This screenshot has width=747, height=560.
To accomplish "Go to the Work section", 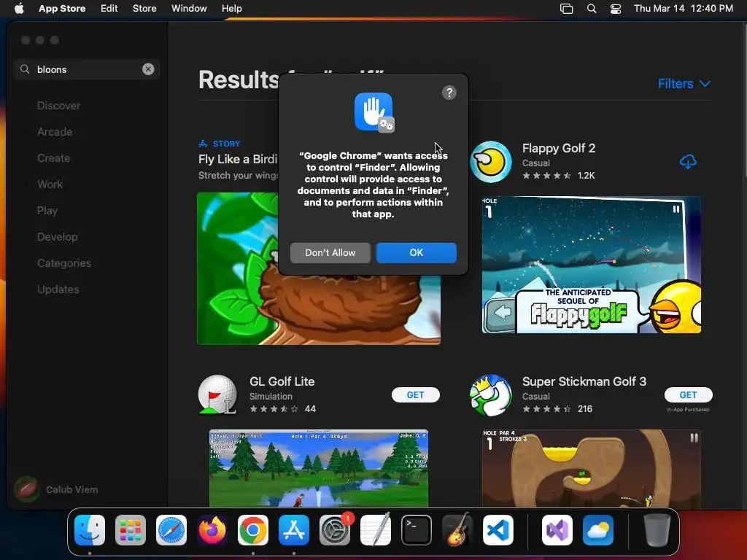I will coord(50,184).
